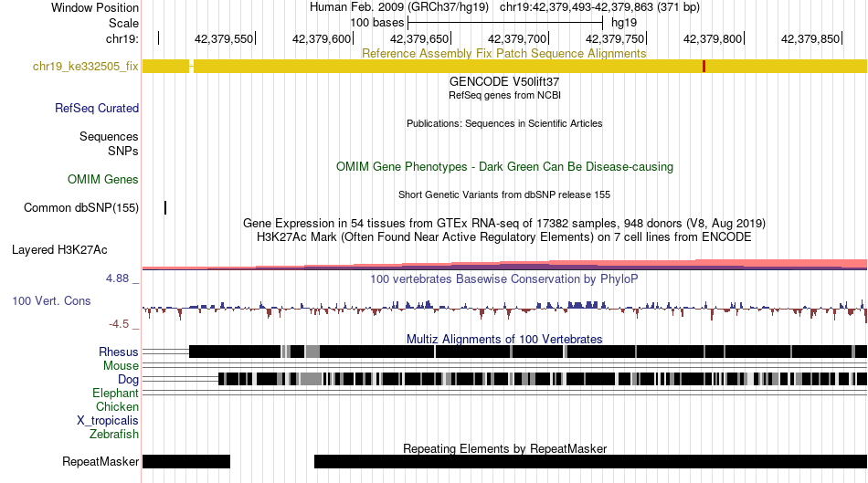The width and height of the screenshot is (868, 483).
Task: Click the 42,379,750 ruler position
Action: click(x=615, y=38)
